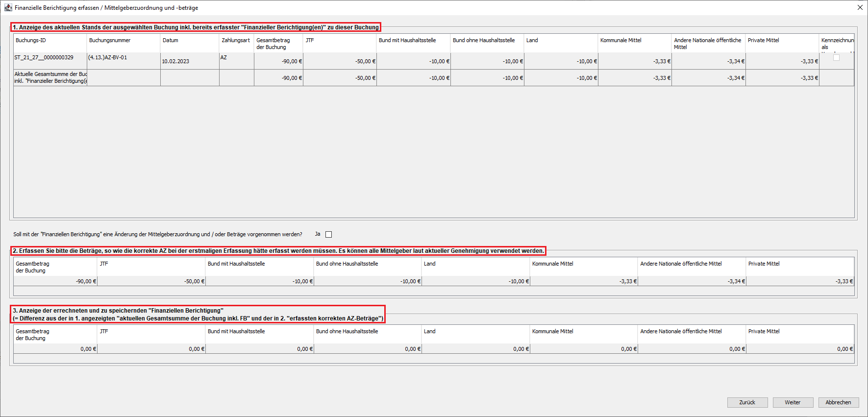Select booking number cell (4.13.)AZ-BV-01
Viewport: 868px width, 417px height.
tap(124, 61)
